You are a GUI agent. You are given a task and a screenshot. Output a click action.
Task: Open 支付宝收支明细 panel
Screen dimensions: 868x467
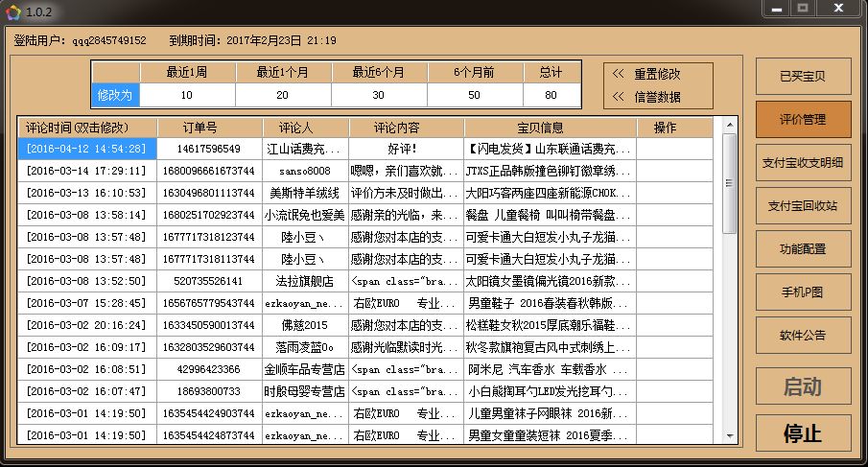point(803,163)
